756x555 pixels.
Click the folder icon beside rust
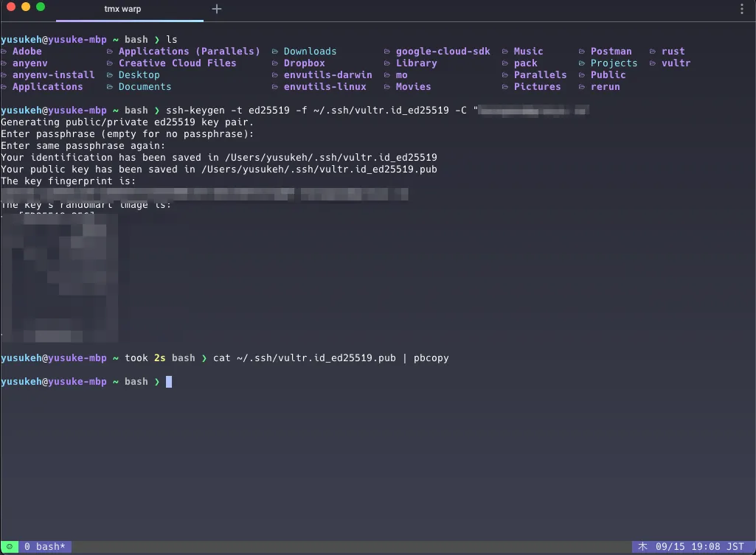[652, 52]
